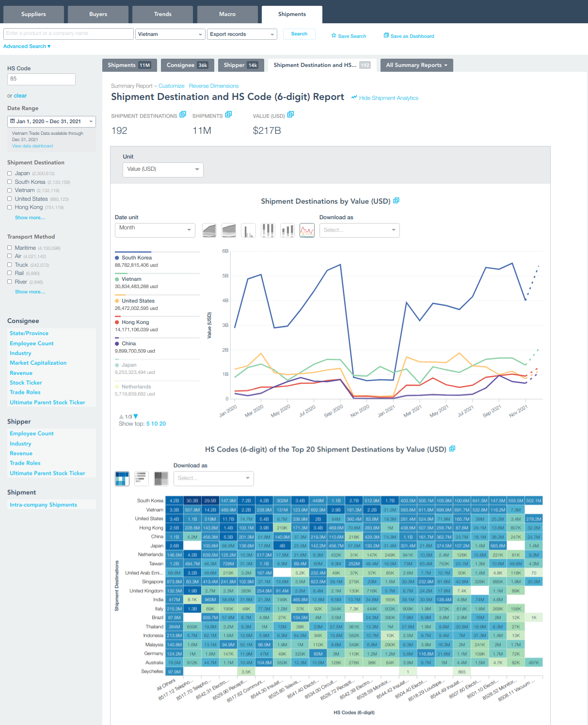Image resolution: width=588 pixels, height=725 pixels.
Task: Click the Hide Shipment Analytics chart icon
Action: pos(354,97)
